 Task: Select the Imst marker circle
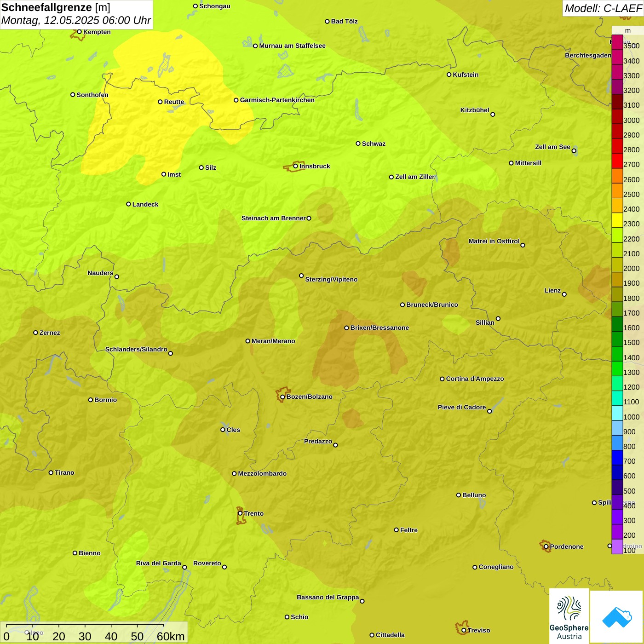coord(164,174)
